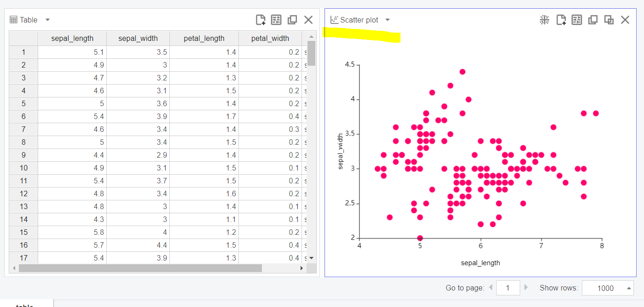This screenshot has height=307, width=644.
Task: Open the Table panel's settings icon
Action: click(276, 20)
